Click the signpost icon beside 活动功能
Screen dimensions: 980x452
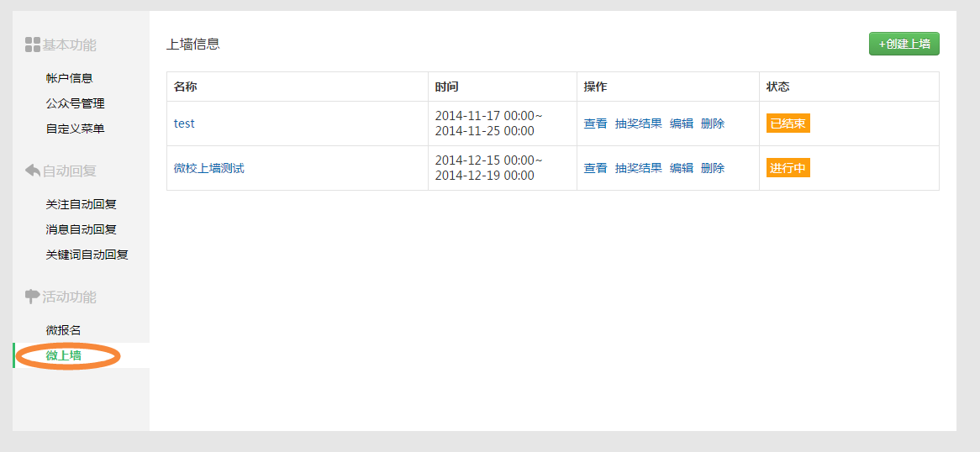point(33,297)
